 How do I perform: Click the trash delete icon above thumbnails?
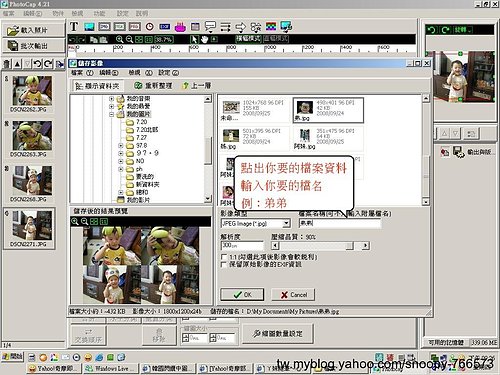[x=7, y=64]
